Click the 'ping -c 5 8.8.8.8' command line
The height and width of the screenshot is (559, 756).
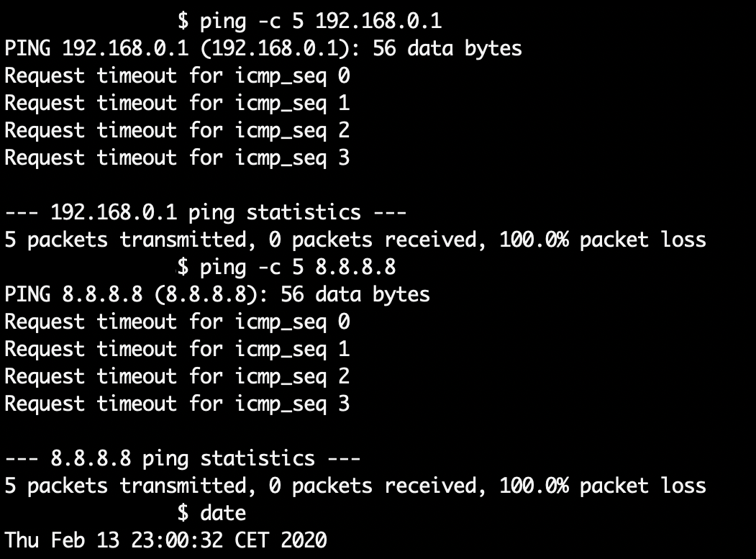[286, 268]
